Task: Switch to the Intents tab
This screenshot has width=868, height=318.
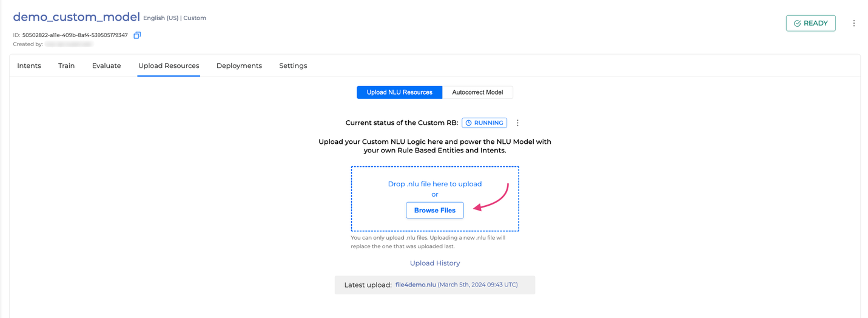Action: click(x=29, y=66)
